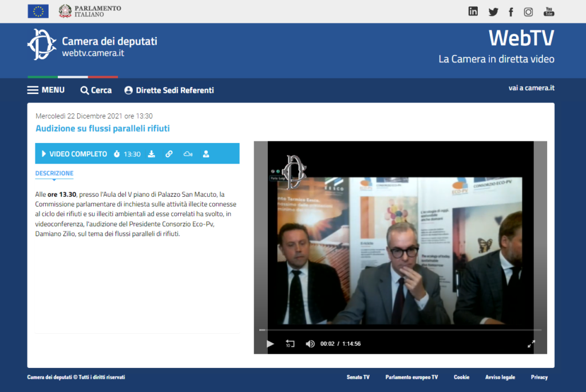Copy video link via chain icon

[169, 154]
